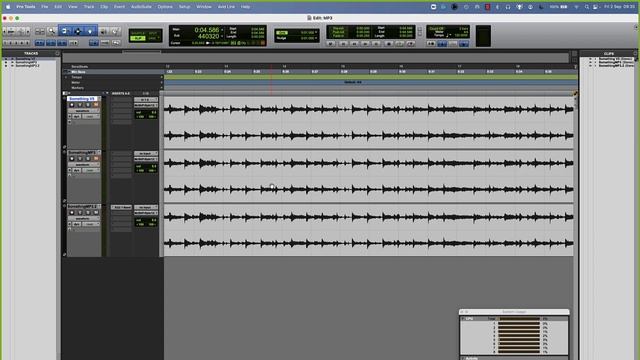Click the Markers ruler label
The image size is (640, 360).
click(78, 88)
